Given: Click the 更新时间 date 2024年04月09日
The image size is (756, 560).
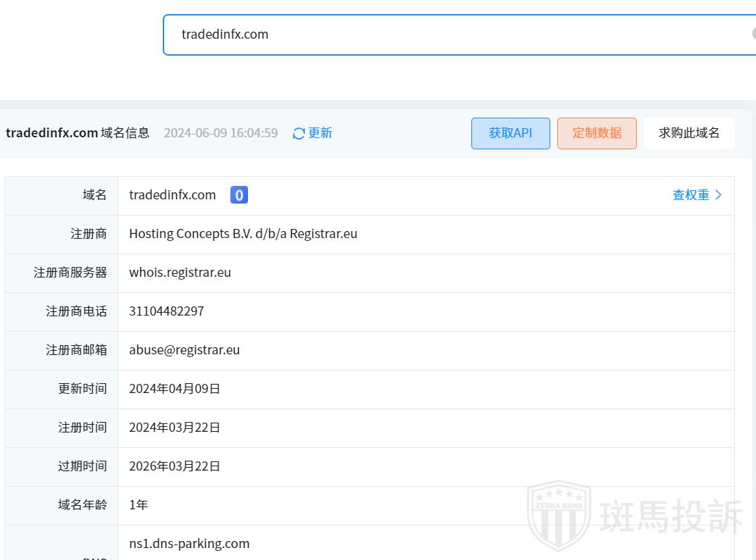Looking at the screenshot, I should tap(175, 389).
